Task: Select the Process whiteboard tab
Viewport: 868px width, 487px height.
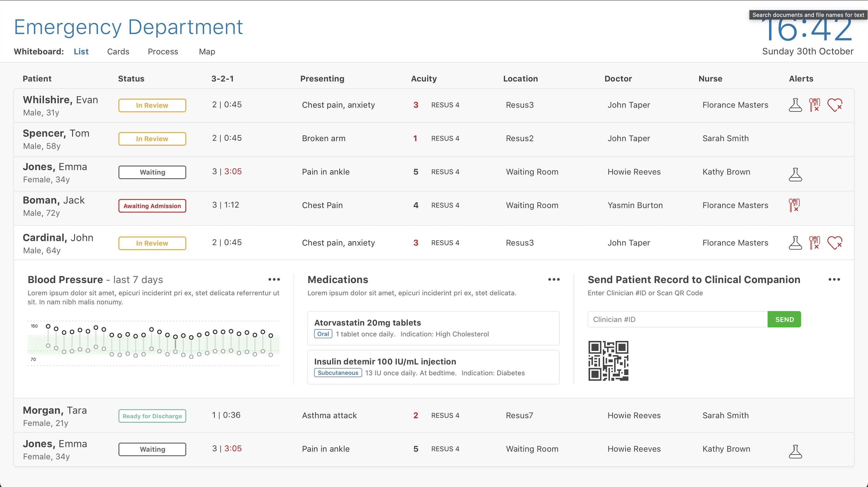Action: coord(163,52)
